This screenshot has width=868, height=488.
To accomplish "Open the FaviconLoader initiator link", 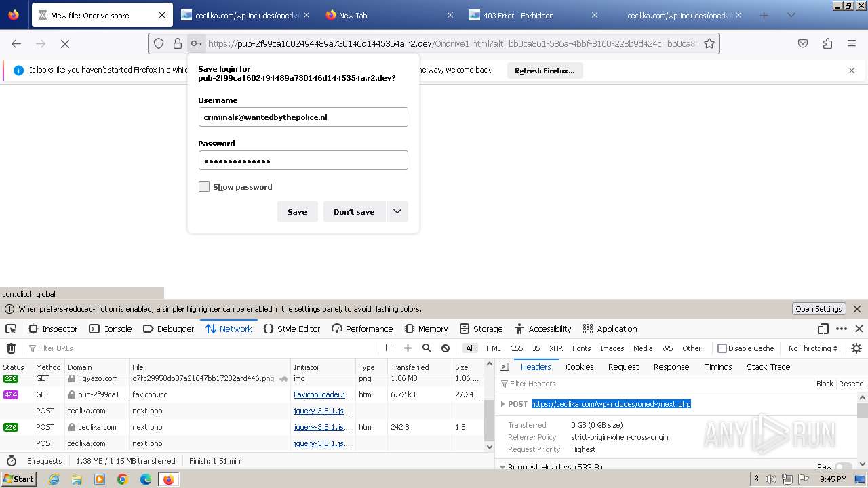I will click(x=322, y=394).
